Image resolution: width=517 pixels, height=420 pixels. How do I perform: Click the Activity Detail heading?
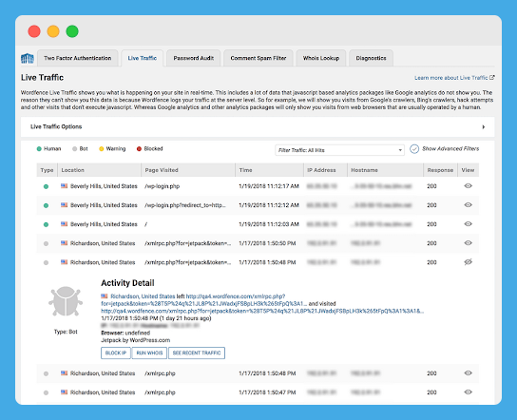[127, 283]
